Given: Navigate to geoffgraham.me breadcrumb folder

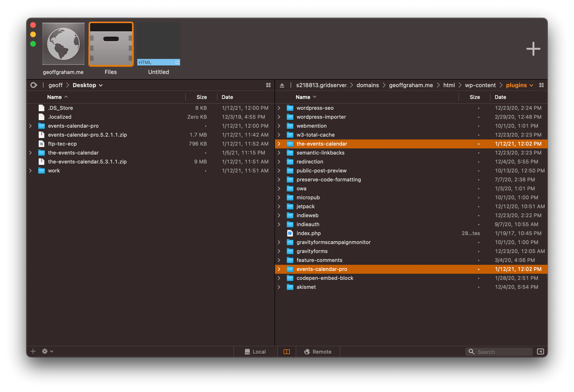Looking at the screenshot, I should [411, 85].
